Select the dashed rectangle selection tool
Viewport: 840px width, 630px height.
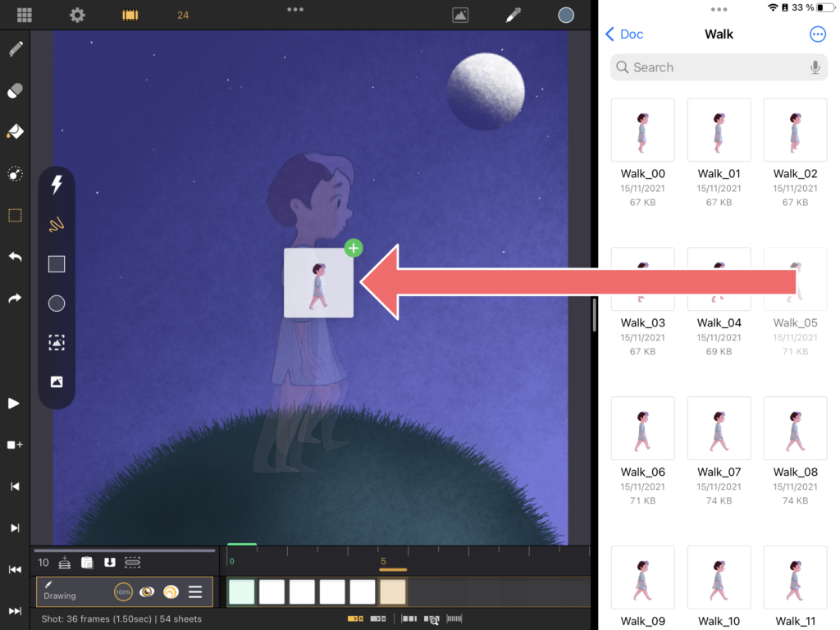pos(15,216)
